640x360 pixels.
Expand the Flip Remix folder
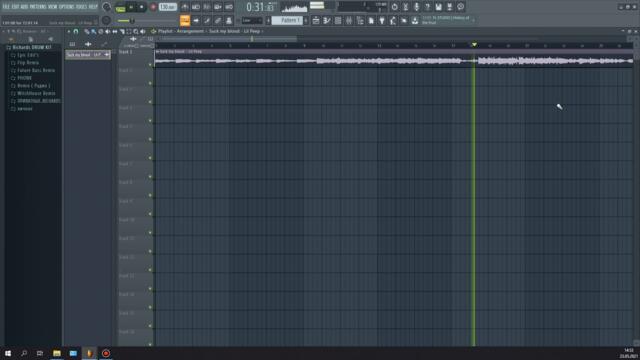[x=25, y=63]
